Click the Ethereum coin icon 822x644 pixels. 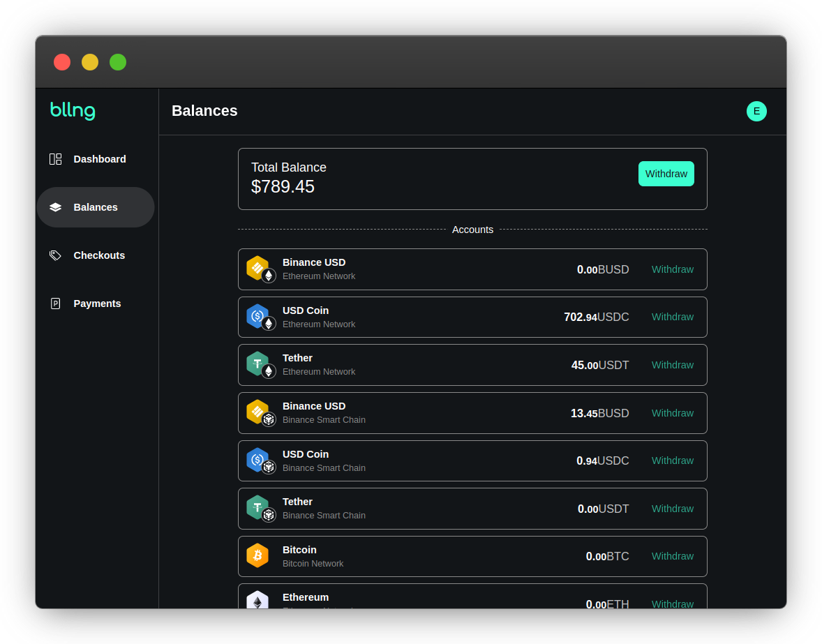[x=257, y=600]
